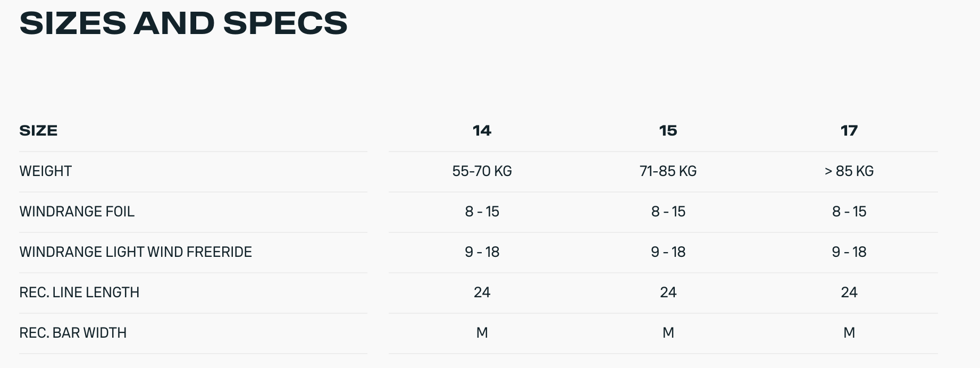Click freeride windrange value for size 17
Image resolution: width=980 pixels, height=368 pixels.
coord(849,252)
